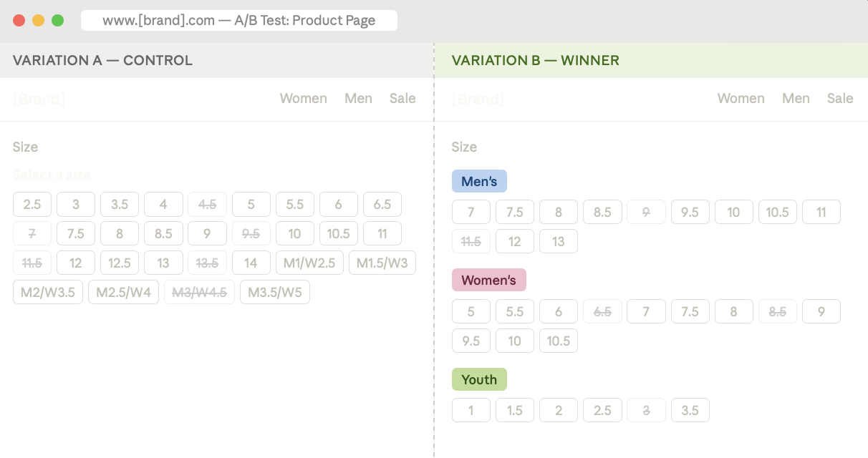Select Youth size 1
Image resolution: width=868 pixels, height=458 pixels.
[471, 410]
